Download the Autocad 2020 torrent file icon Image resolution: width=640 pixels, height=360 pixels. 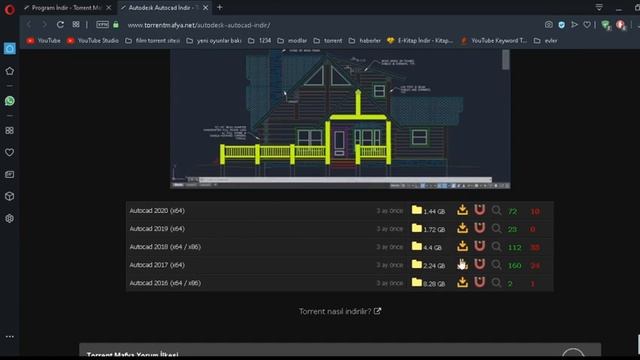[x=462, y=210]
